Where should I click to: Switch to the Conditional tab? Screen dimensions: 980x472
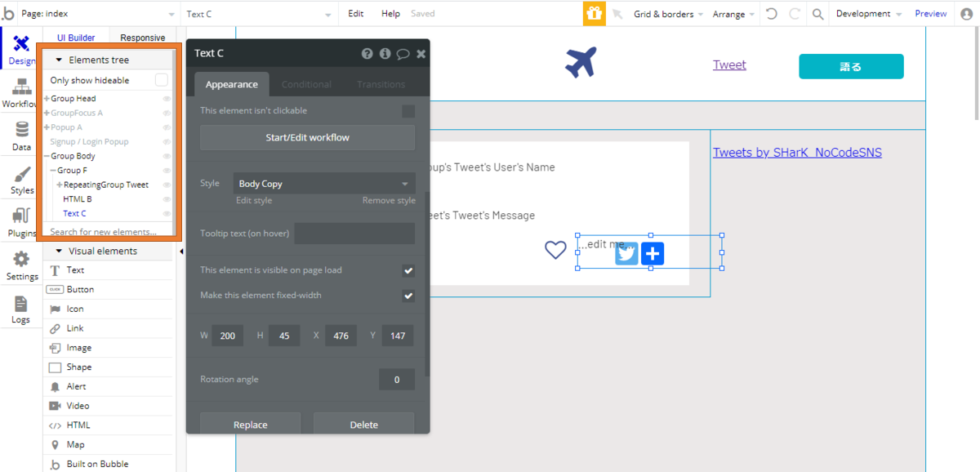[x=306, y=85]
